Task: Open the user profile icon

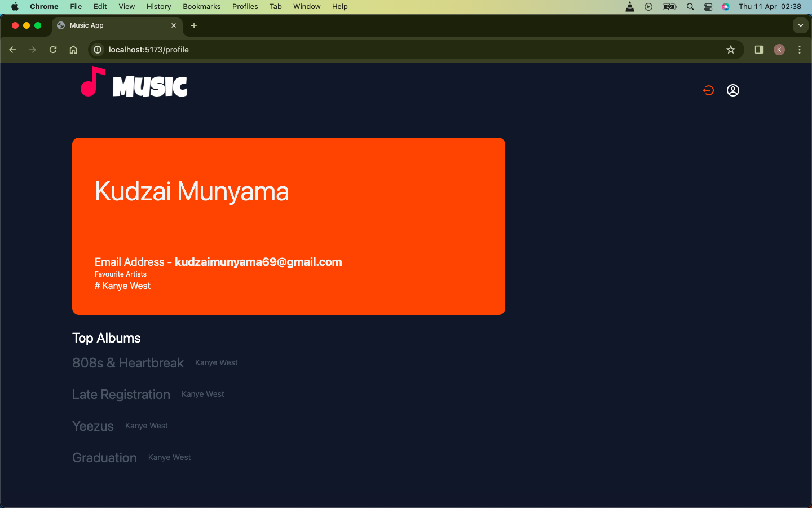Action: 733,90
